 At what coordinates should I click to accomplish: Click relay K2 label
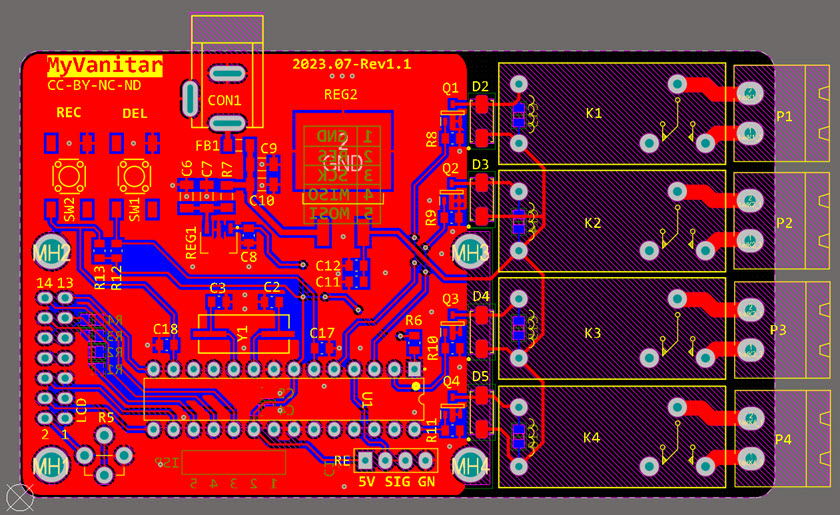coord(593,223)
